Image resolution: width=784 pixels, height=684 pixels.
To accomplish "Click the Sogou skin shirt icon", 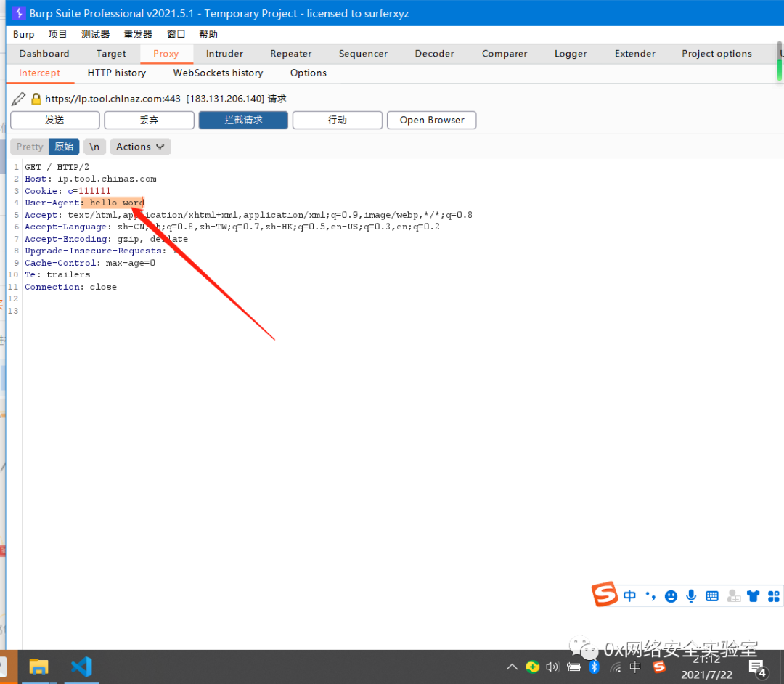I will pos(753,596).
